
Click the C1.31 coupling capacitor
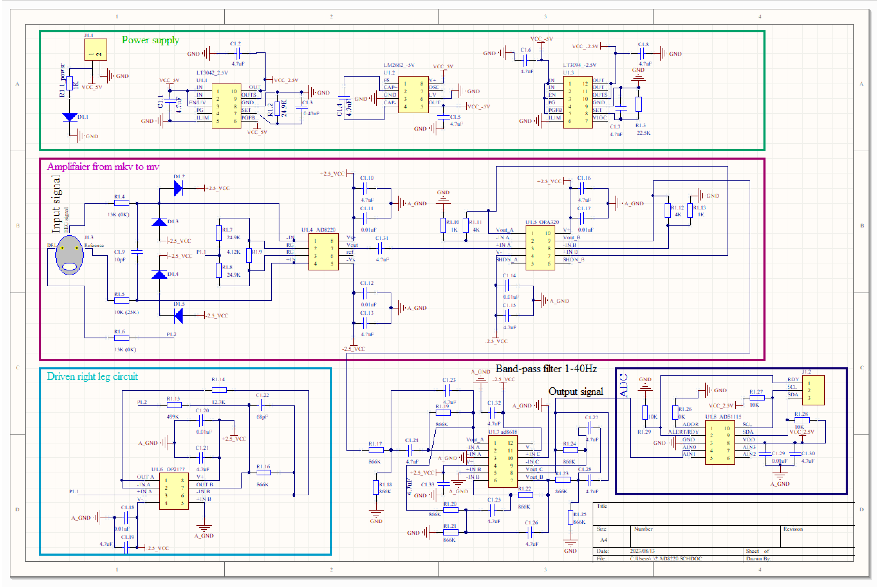[380, 248]
